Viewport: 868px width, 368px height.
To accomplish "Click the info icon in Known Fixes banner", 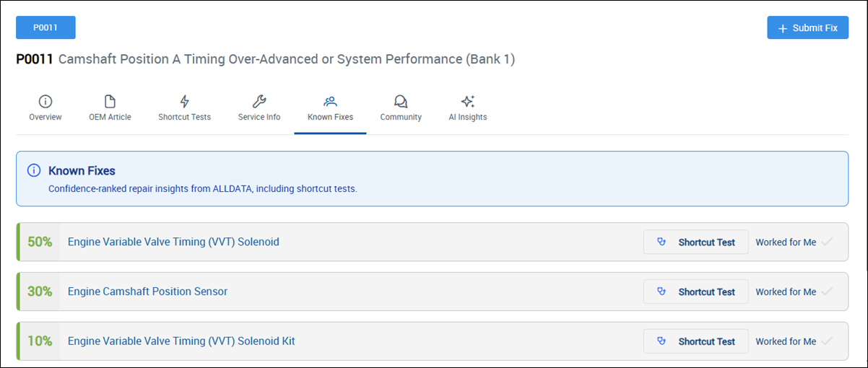I will (x=33, y=170).
